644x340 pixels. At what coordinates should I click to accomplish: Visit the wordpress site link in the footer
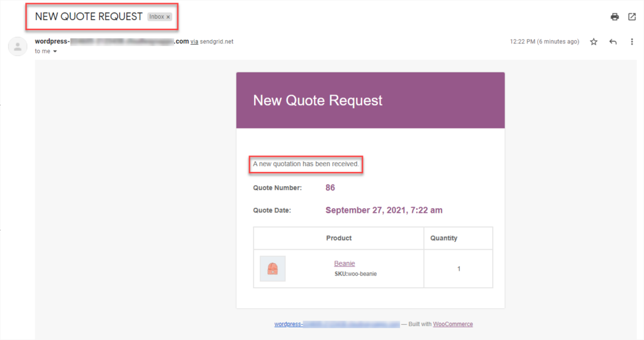coord(337,324)
